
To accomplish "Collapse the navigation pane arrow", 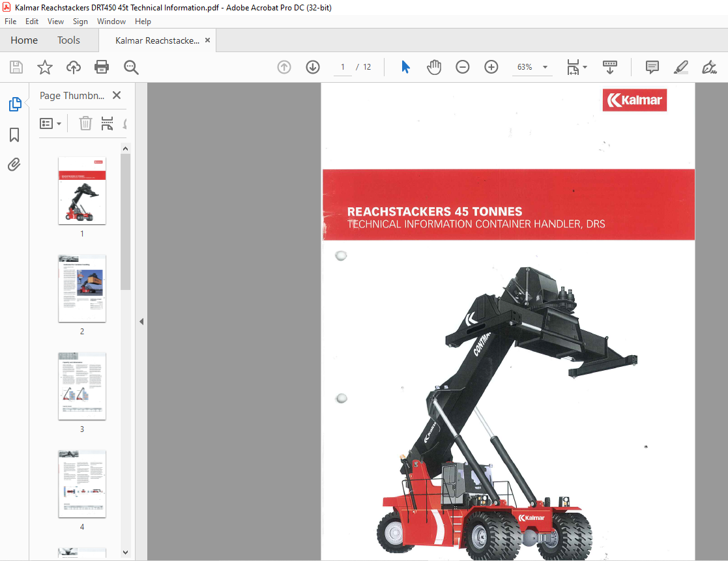I will click(x=141, y=322).
